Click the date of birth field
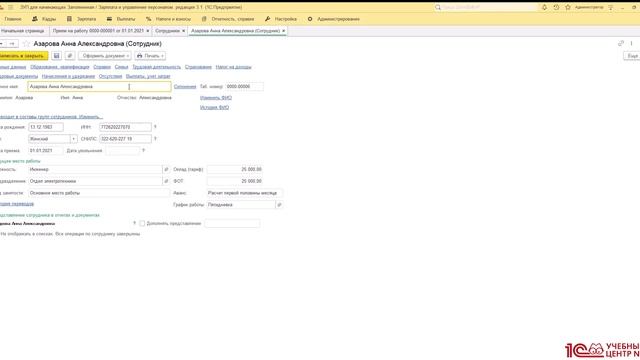This screenshot has height=360, width=640. [x=46, y=127]
